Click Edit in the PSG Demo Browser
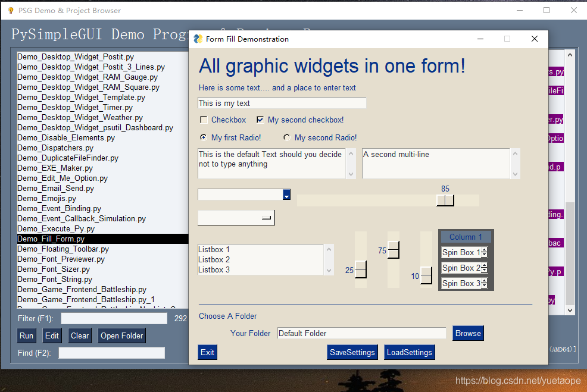587x392 pixels. (52, 336)
